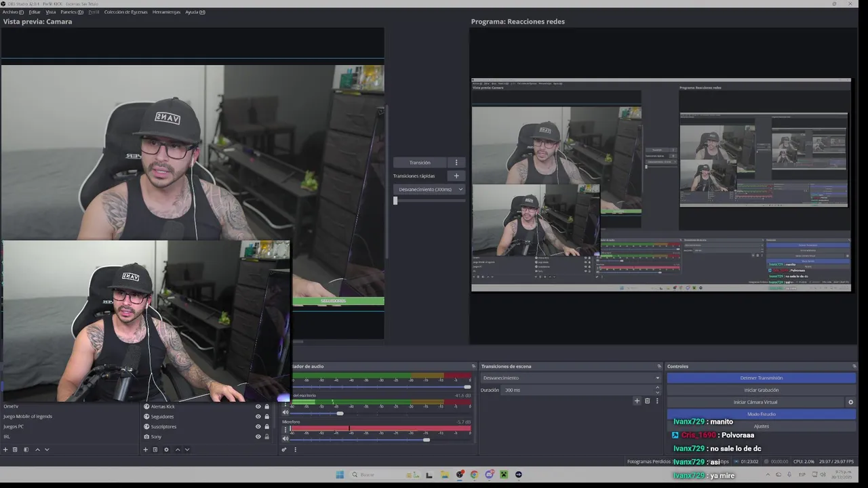868x488 pixels.
Task: Move source up with the up arrow
Action: pos(178,449)
